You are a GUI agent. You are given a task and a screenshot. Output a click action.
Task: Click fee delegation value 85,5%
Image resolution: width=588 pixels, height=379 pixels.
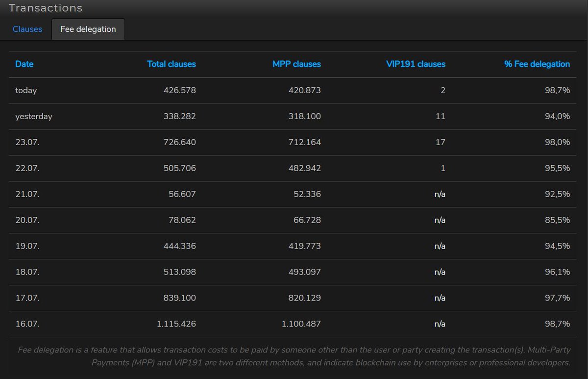click(x=557, y=220)
